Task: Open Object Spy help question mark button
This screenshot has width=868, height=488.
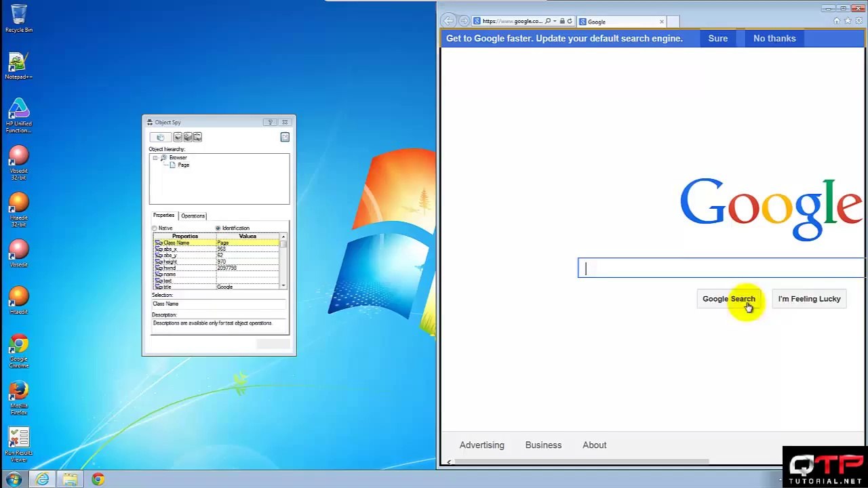Action: click(270, 122)
